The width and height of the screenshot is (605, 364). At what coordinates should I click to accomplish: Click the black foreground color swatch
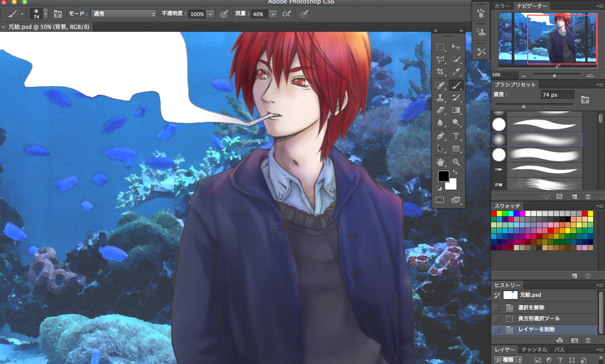pyautogui.click(x=443, y=176)
